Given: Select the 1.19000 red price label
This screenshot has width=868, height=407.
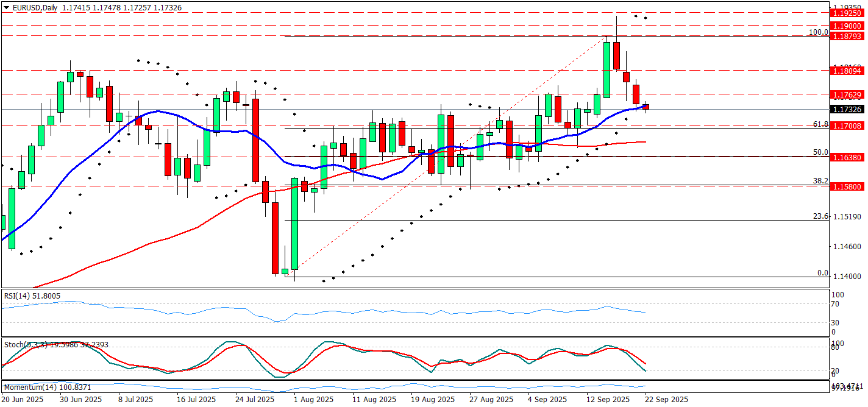Looking at the screenshot, I should (x=847, y=26).
